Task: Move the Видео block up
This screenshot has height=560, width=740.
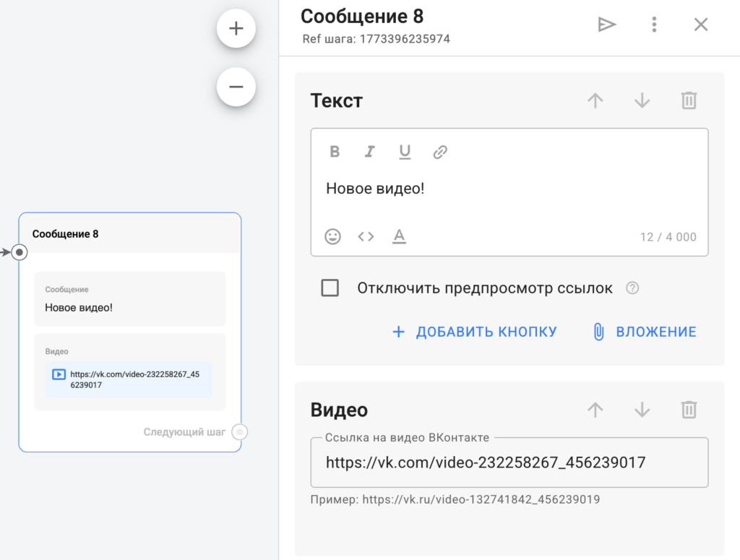Action: point(595,410)
